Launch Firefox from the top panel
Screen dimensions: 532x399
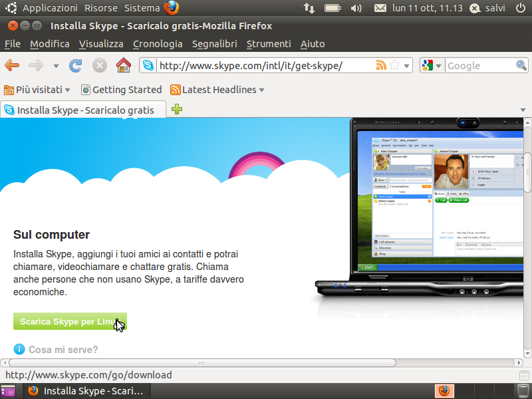click(172, 8)
